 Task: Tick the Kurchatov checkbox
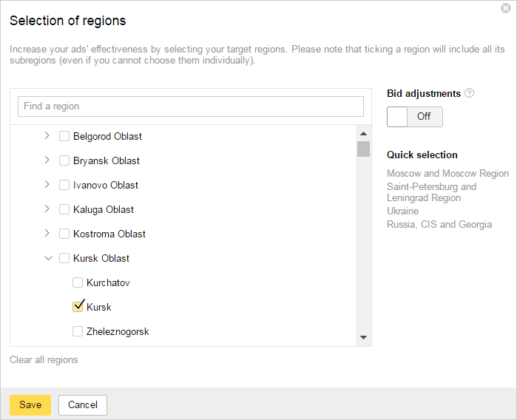(x=78, y=282)
